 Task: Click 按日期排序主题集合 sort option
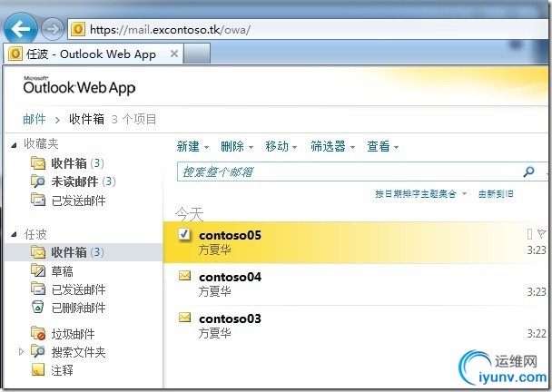pos(416,194)
